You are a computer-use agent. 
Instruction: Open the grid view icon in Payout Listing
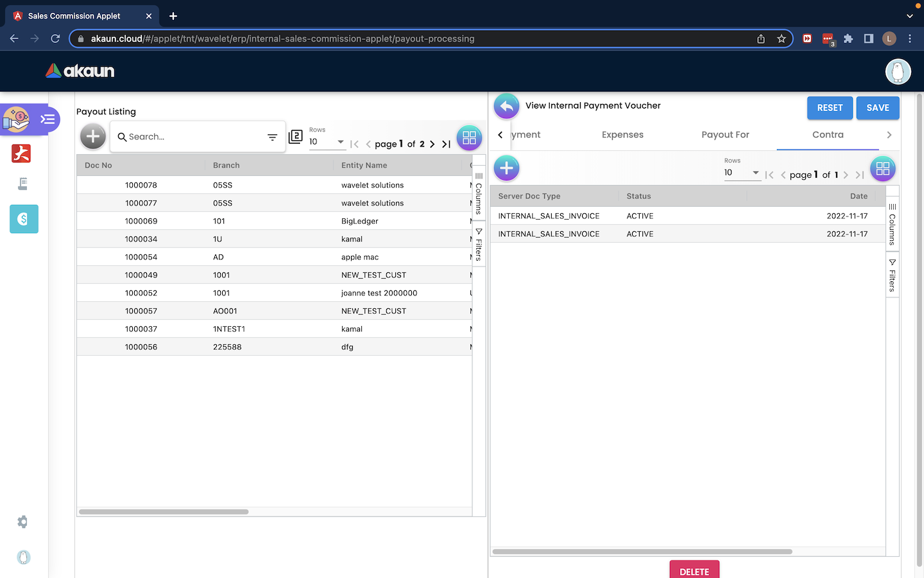(469, 137)
